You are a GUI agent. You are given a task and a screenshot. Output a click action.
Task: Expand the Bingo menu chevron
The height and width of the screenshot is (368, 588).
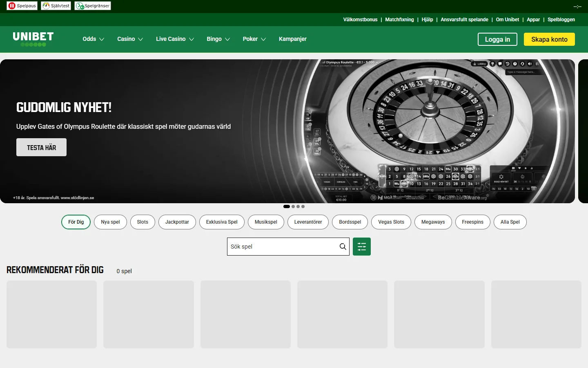[x=227, y=39]
